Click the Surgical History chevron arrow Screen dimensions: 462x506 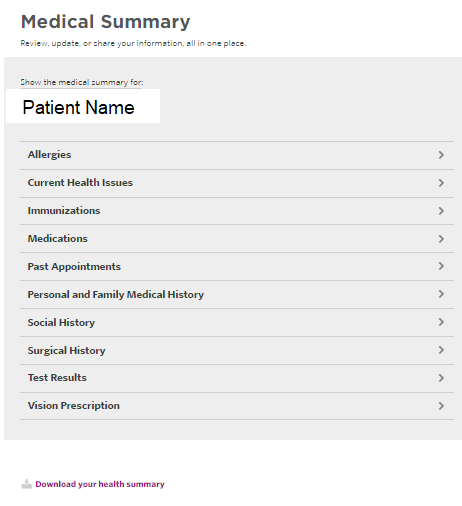tap(441, 350)
